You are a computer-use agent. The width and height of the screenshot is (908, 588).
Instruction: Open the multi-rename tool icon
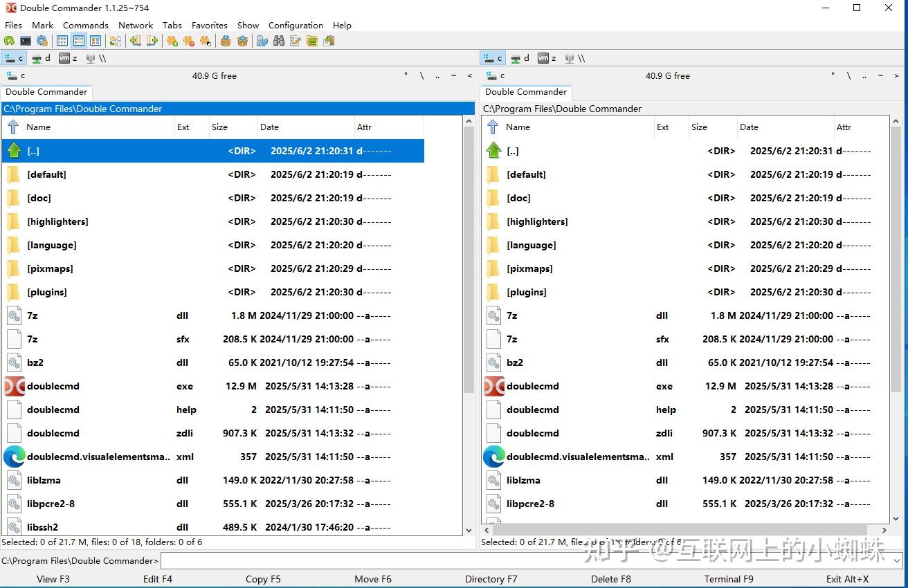tap(296, 41)
